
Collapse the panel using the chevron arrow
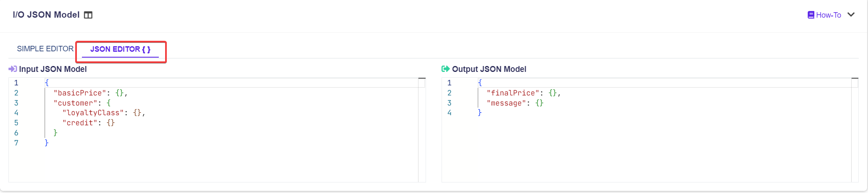coord(851,15)
